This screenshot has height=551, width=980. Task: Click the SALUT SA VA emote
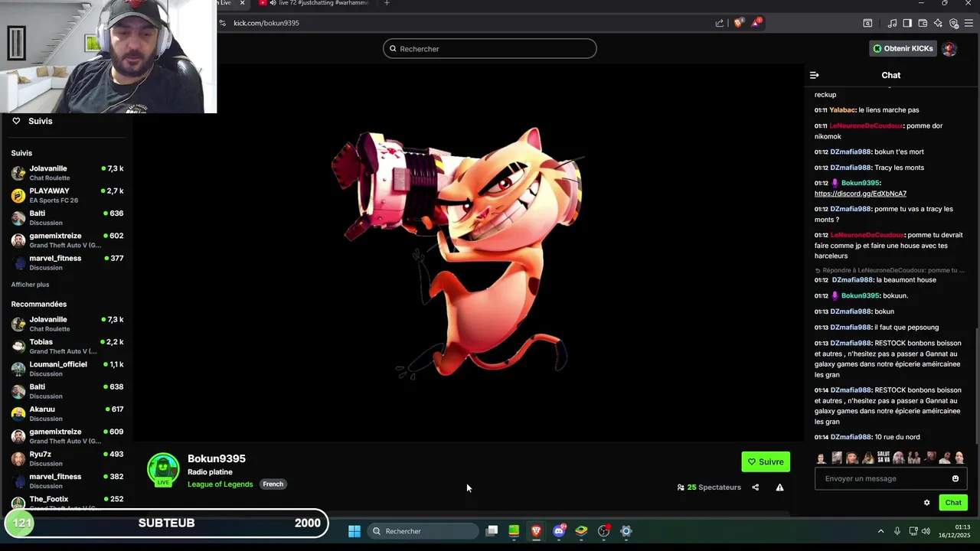pyautogui.click(x=883, y=457)
